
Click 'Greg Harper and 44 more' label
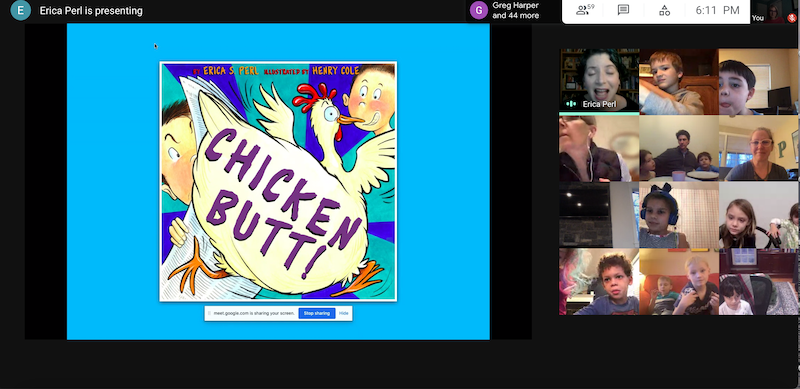point(515,10)
